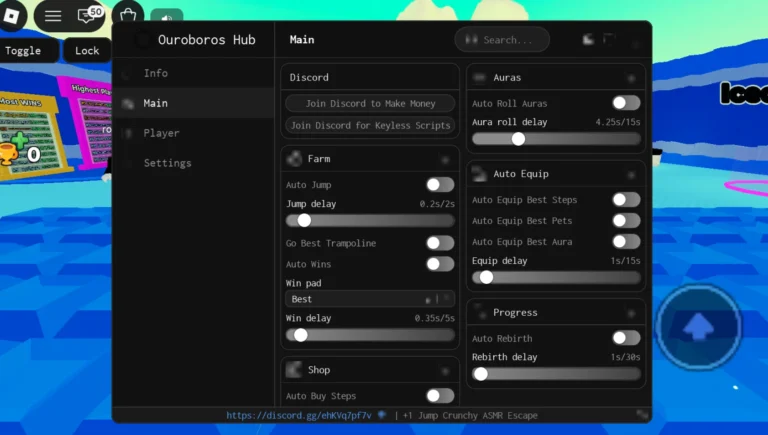Click '+1 Jump Crunchy ASMR Escape' text
The width and height of the screenshot is (768, 435).
click(x=470, y=415)
